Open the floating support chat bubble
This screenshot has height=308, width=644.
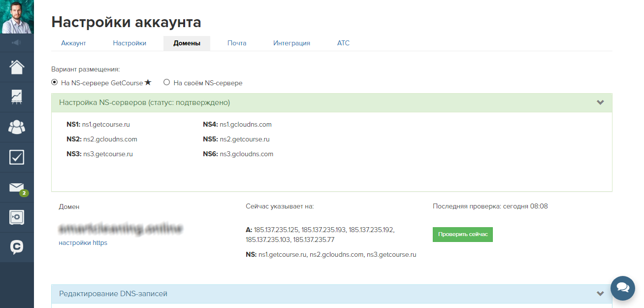[x=623, y=288]
